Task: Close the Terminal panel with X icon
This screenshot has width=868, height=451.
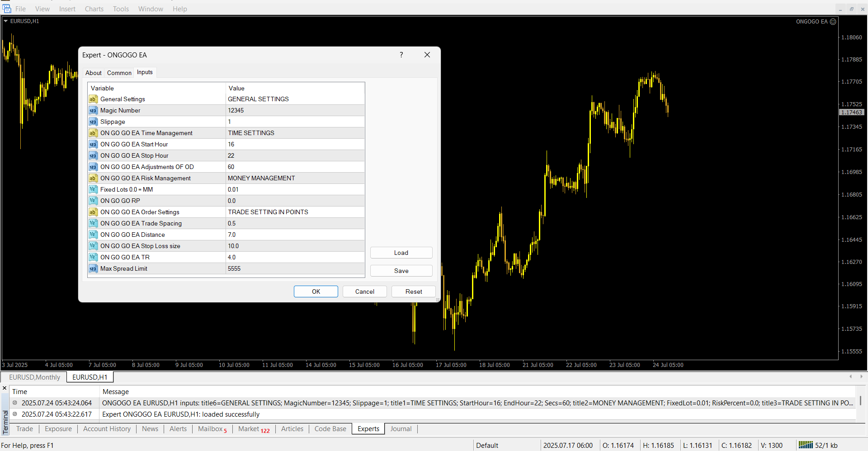Action: point(5,388)
